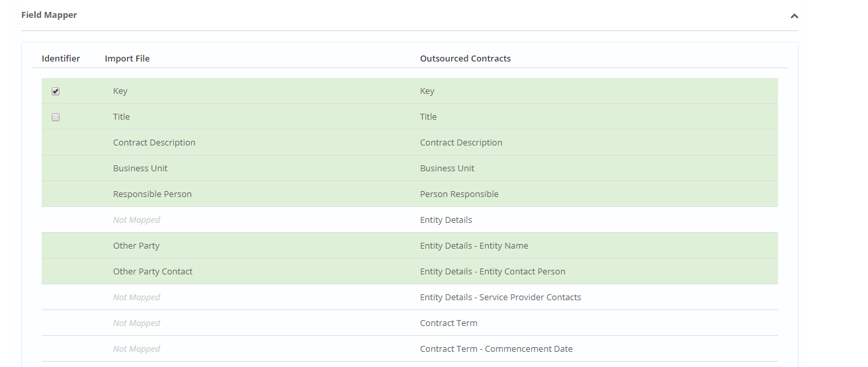Click Not Mapped beside Service Provider Contacts
The image size is (868, 367).
click(136, 298)
